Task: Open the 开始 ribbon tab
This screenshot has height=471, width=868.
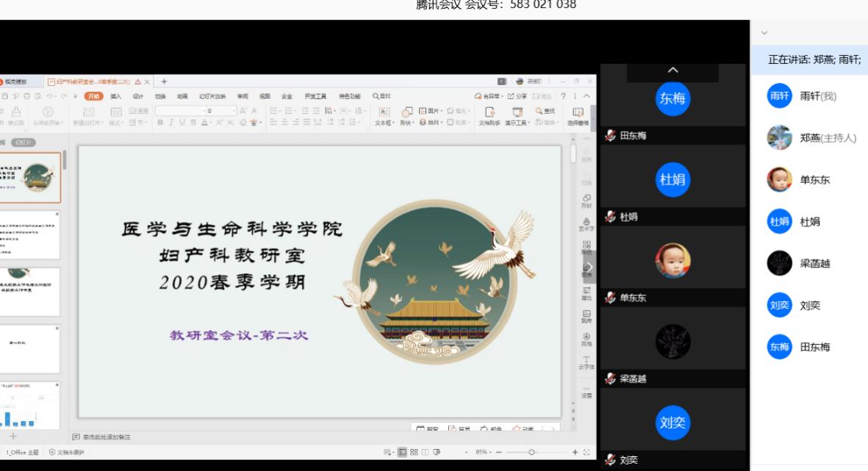Action: [x=93, y=96]
